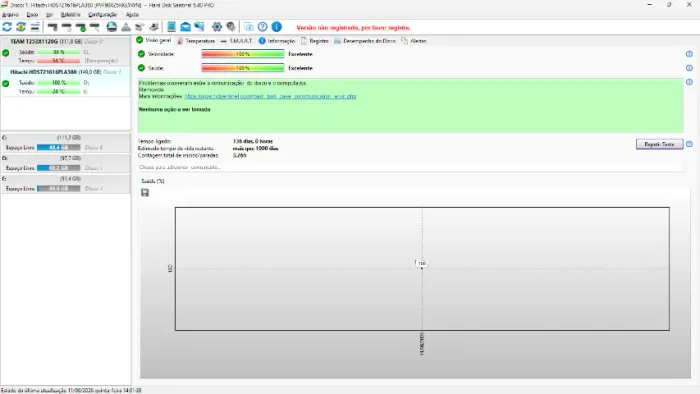This screenshot has height=394, width=700.
Task: Click the comment field below the disk statistics
Action: pos(411,167)
